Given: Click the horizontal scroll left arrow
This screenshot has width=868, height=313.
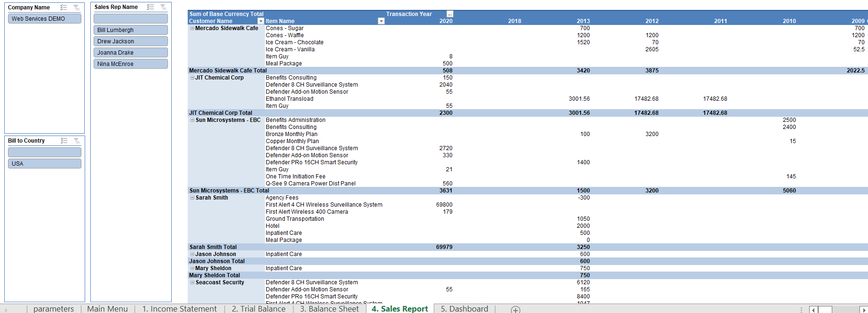Looking at the screenshot, I should [x=813, y=309].
